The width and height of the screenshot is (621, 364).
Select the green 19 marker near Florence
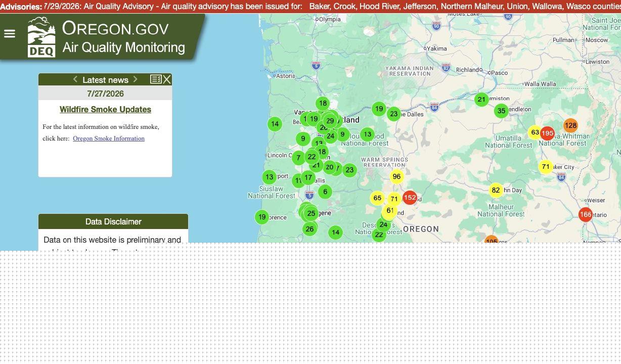262,217
